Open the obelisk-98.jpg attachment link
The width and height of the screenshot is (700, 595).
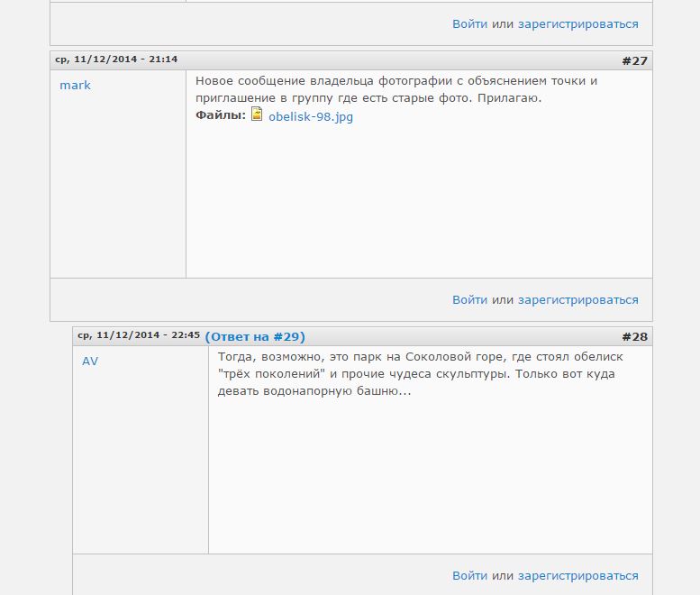tap(311, 116)
